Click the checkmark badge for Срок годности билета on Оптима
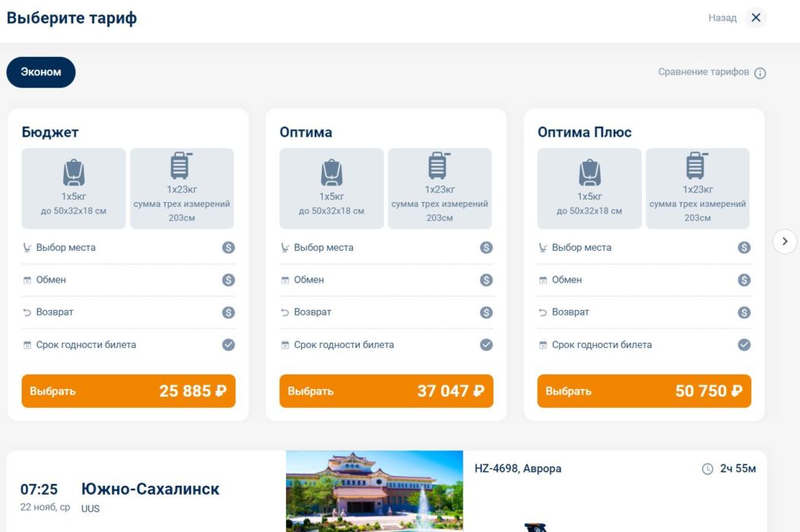The height and width of the screenshot is (532, 800). (x=485, y=344)
